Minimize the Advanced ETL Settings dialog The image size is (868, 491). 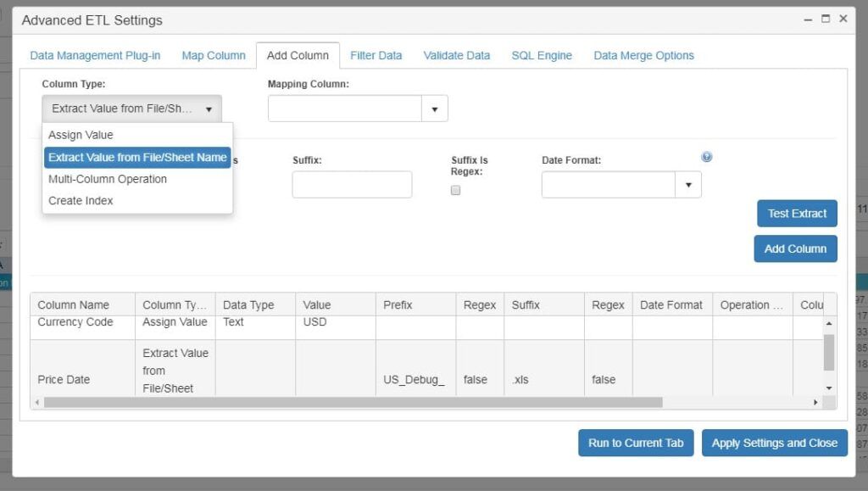click(808, 19)
